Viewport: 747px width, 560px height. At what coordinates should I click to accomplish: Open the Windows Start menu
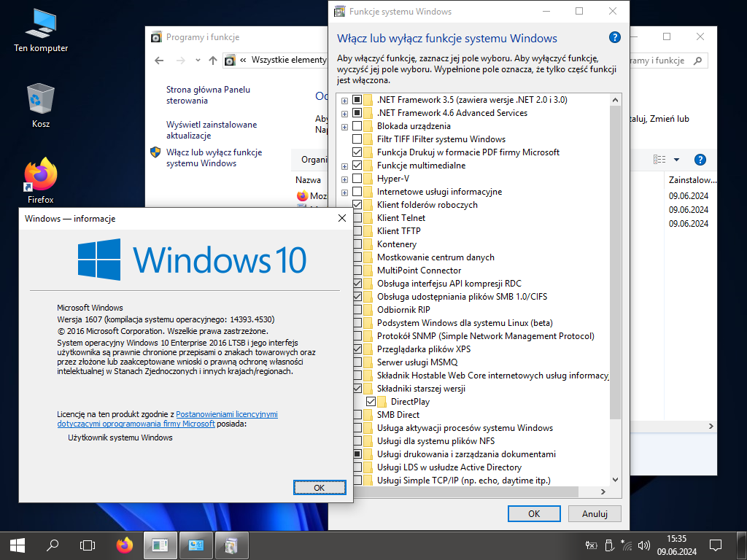pos(18,545)
